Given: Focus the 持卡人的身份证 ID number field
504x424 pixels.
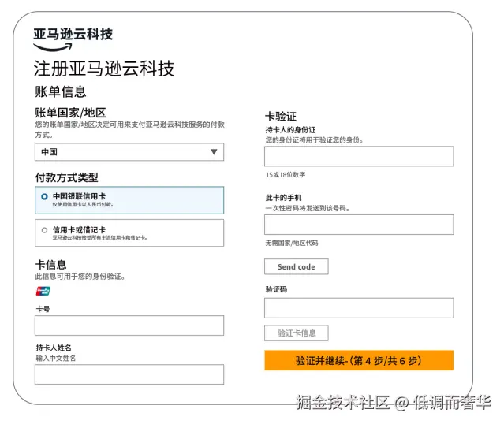Looking at the screenshot, I should pos(359,156).
